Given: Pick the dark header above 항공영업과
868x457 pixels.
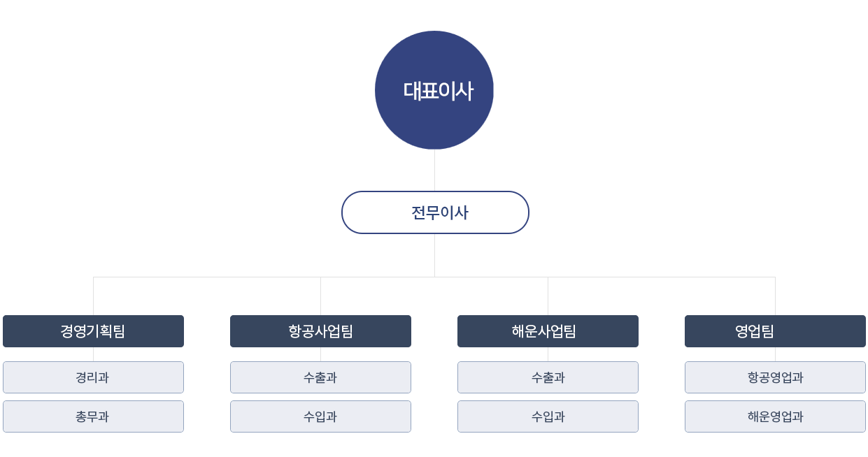Looking at the screenshot, I should 775,331.
